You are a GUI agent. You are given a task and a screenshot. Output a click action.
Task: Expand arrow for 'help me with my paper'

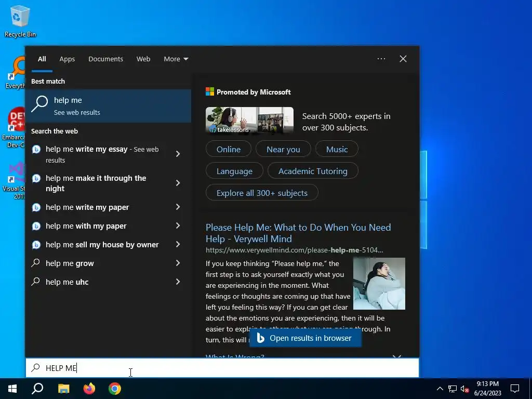tap(178, 225)
